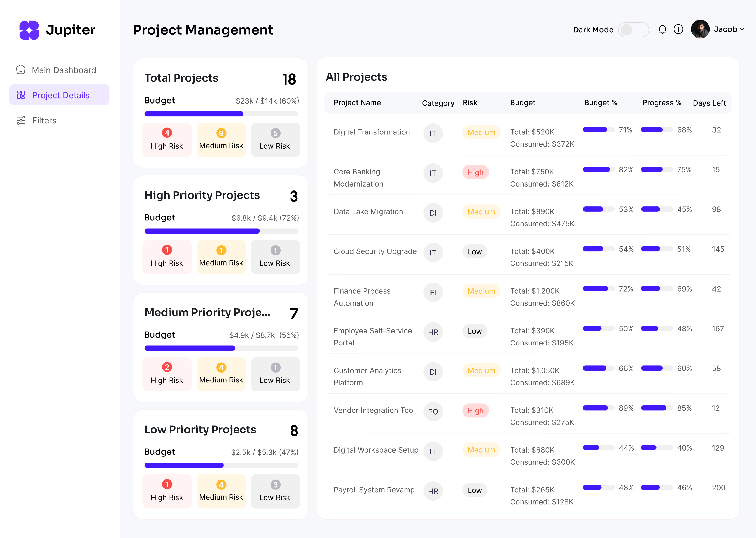This screenshot has height=538, width=756.
Task: Click Medium Risk tile in High Priority Projects
Action: 221,257
